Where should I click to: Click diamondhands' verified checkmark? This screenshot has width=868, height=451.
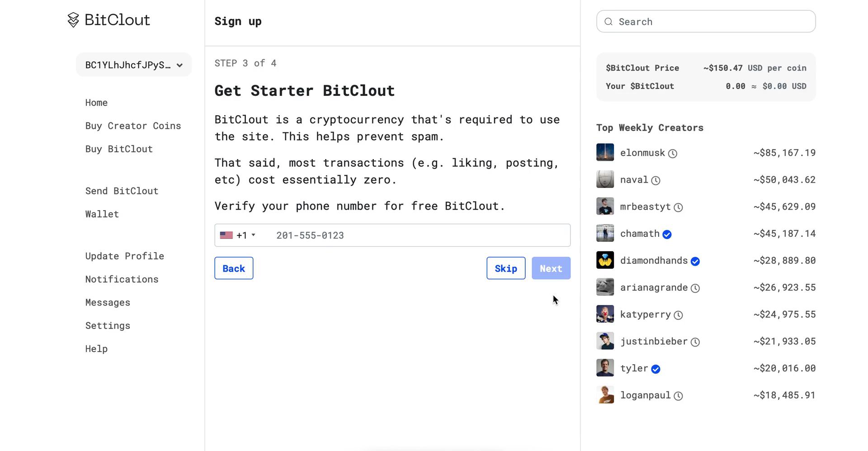pyautogui.click(x=695, y=261)
